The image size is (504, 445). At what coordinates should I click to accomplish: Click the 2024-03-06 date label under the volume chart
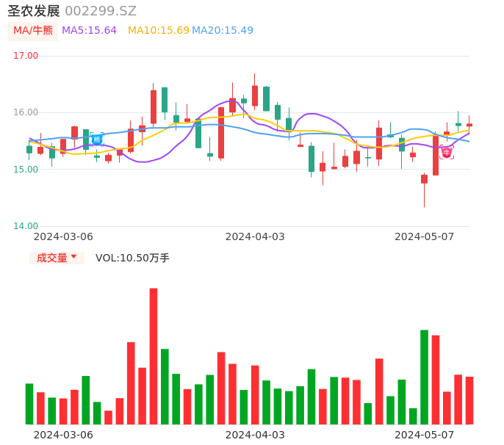tap(63, 435)
